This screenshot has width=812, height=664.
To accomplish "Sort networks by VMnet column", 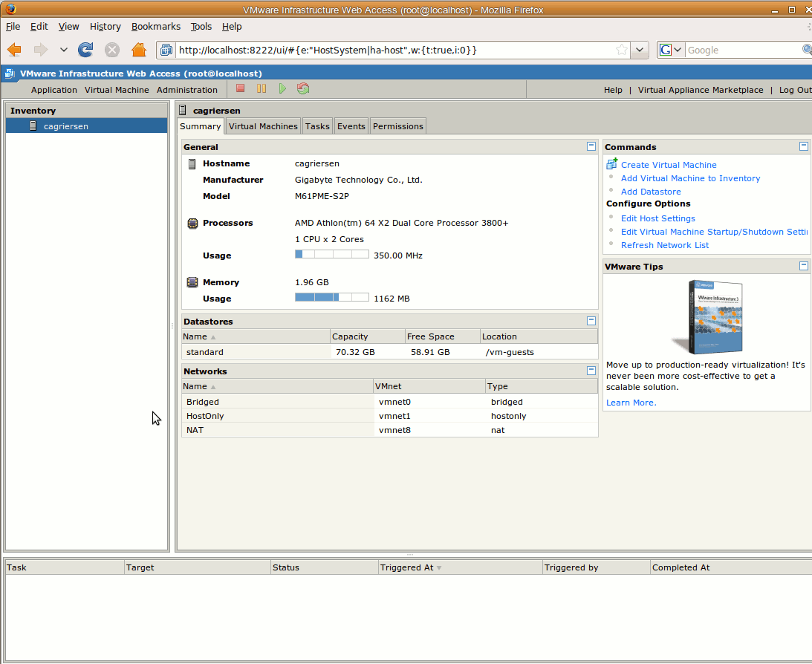I will tap(429, 386).
